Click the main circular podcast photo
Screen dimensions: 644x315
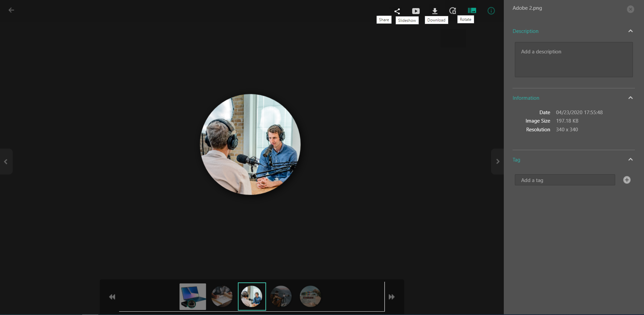tap(250, 144)
